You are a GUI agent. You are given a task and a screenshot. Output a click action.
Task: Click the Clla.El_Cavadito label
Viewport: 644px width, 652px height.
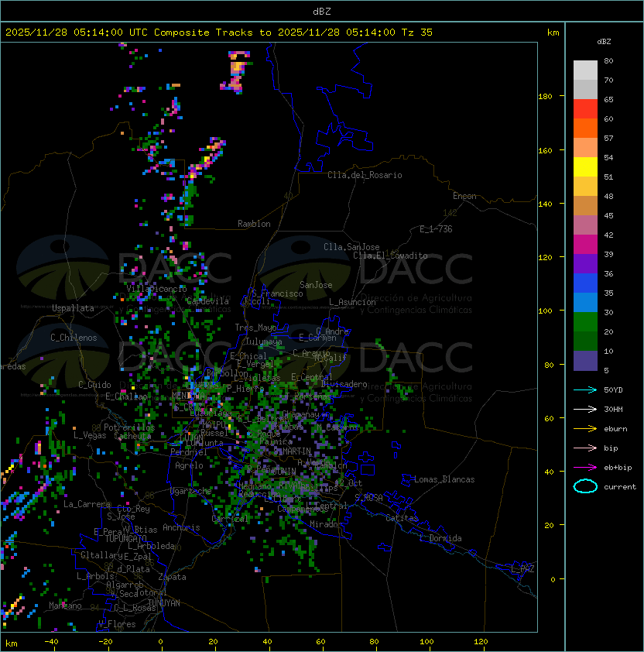coord(390,256)
